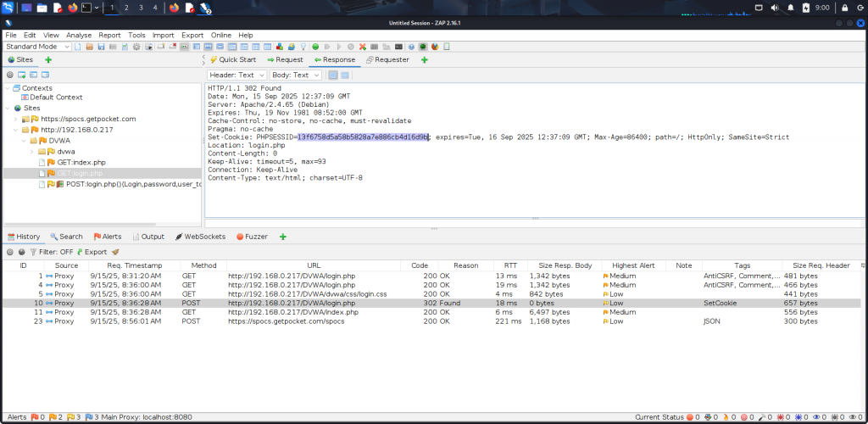868x424 pixels.
Task: Toggle the grey circle button in History toolbar
Action: 10,252
